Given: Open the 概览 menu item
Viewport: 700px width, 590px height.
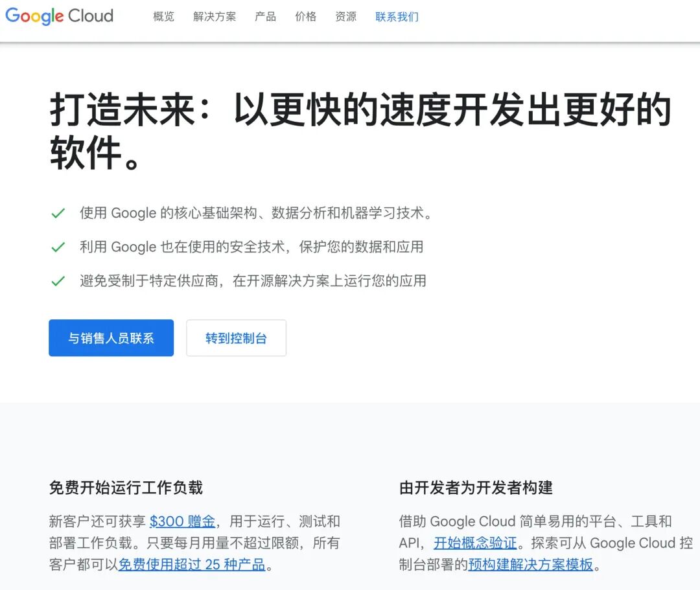Looking at the screenshot, I should pos(163,17).
